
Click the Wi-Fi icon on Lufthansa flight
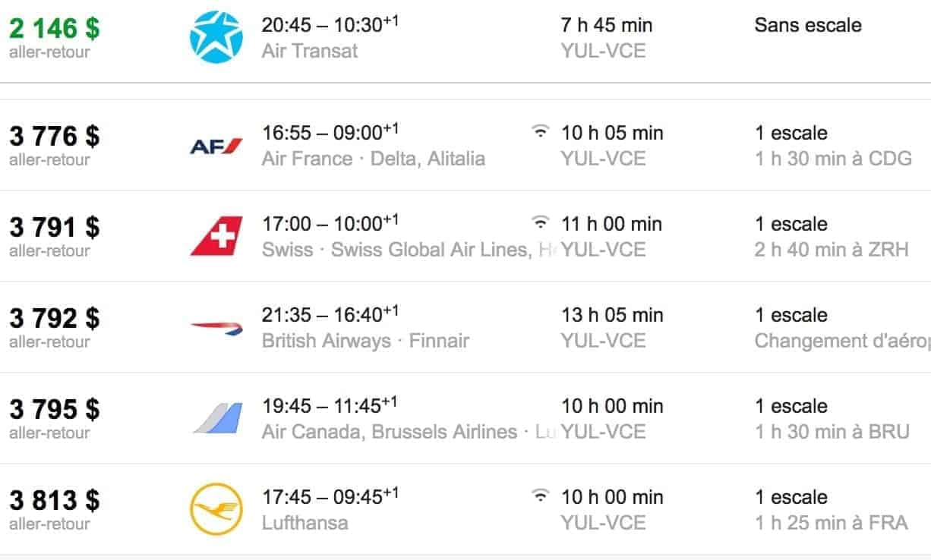point(540,496)
